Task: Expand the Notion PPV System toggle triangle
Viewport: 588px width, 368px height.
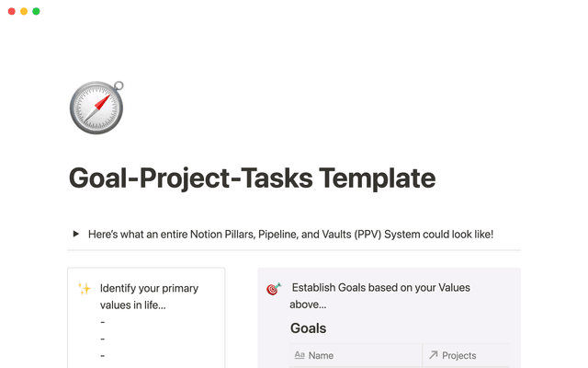Action: (76, 235)
